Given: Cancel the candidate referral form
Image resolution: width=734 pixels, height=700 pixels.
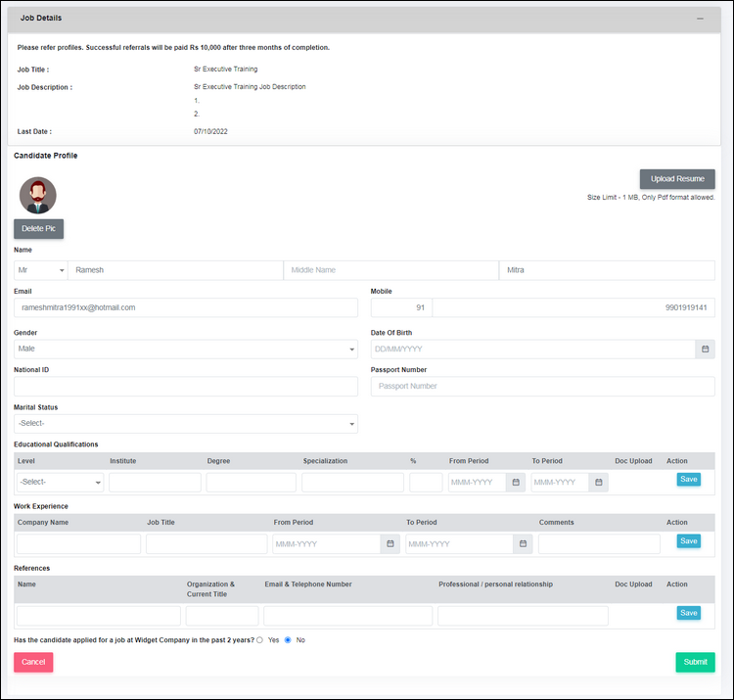Looking at the screenshot, I should pyautogui.click(x=33, y=662).
